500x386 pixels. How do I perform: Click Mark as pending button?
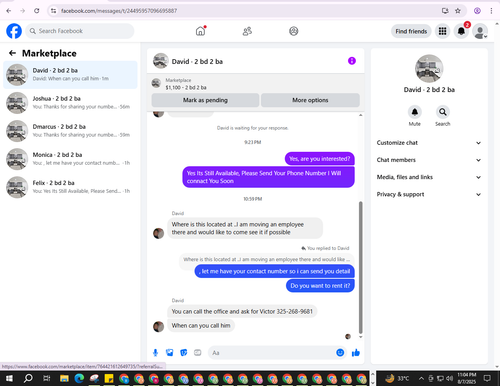205,100
